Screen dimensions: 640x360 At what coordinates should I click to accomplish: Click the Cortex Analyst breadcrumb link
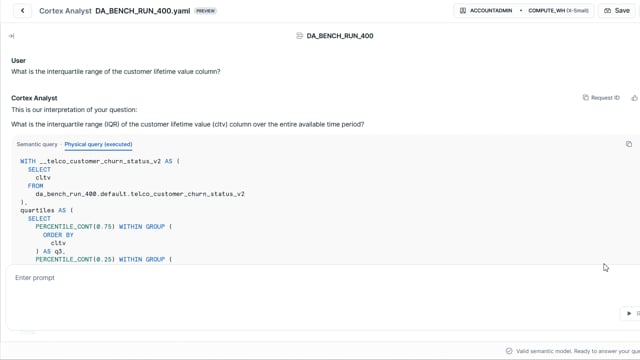pyautogui.click(x=65, y=11)
